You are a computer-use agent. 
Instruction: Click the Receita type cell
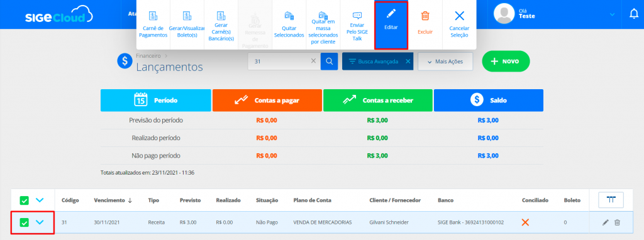pyautogui.click(x=157, y=222)
